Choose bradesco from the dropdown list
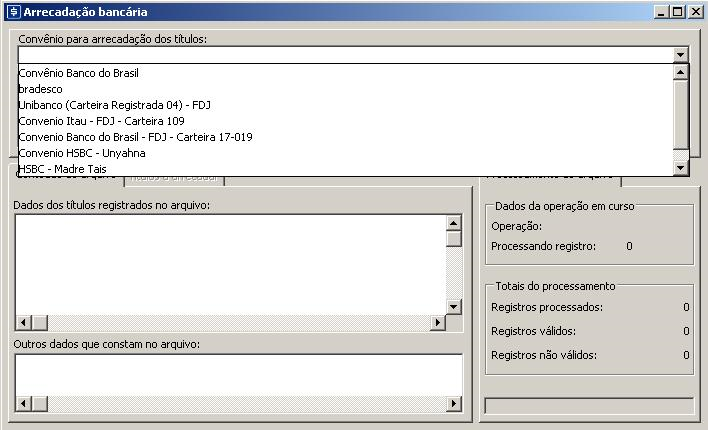The image size is (708, 430). tap(41, 89)
